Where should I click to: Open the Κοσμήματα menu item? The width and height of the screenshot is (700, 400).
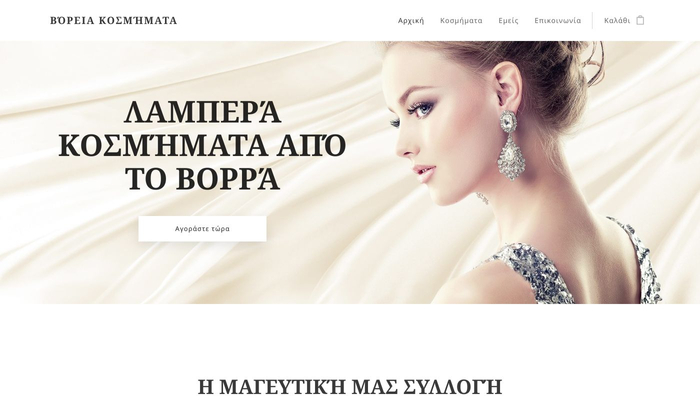point(461,21)
